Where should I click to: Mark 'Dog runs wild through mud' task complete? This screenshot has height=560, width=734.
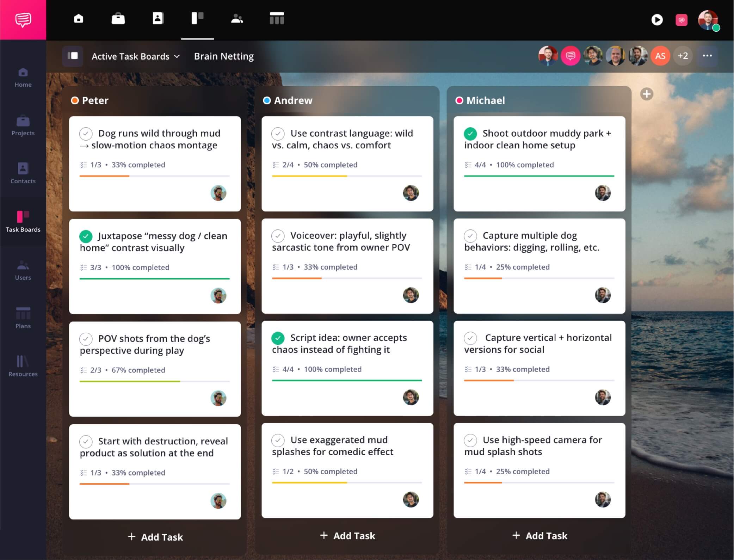pos(86,134)
